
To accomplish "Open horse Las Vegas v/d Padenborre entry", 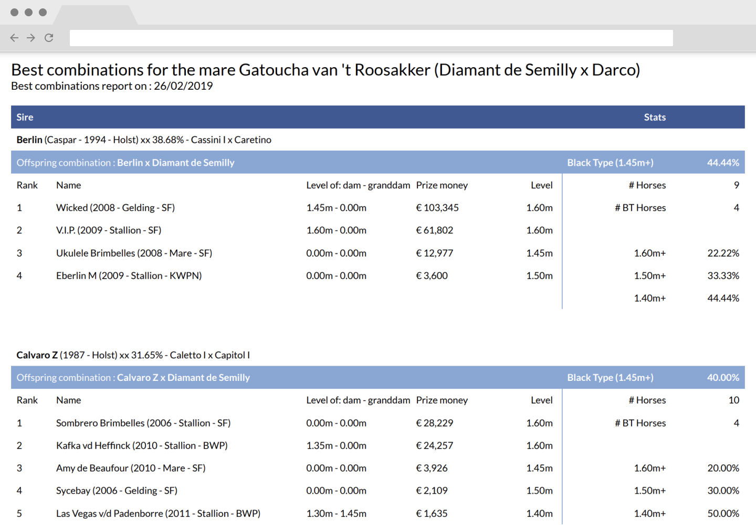I will point(159,513).
